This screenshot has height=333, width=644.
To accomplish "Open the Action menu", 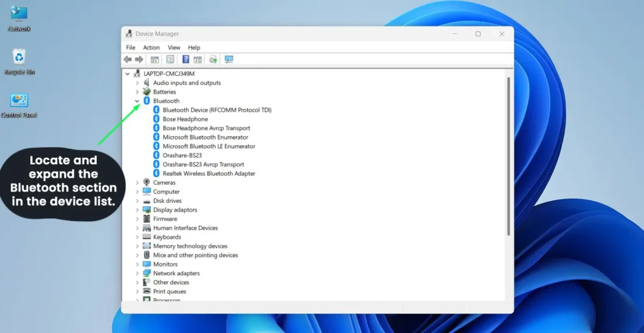I will (152, 48).
